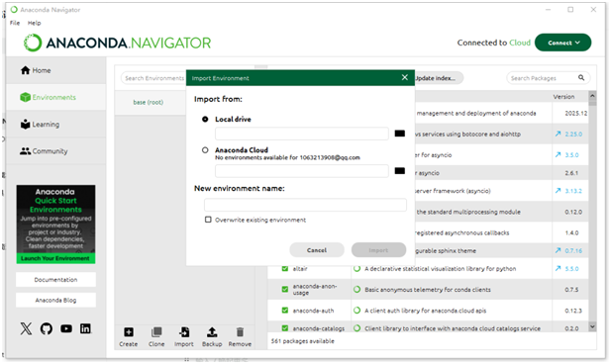The image size is (611, 364).
Task: Click upgrade arrow beside version 3.5.0
Action: [558, 155]
